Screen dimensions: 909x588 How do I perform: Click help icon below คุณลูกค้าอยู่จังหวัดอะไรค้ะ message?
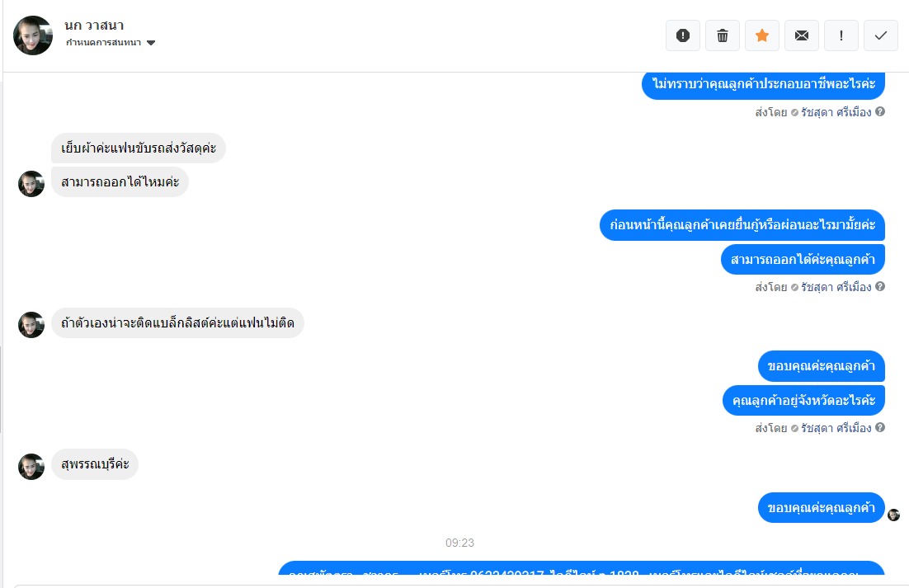880,427
